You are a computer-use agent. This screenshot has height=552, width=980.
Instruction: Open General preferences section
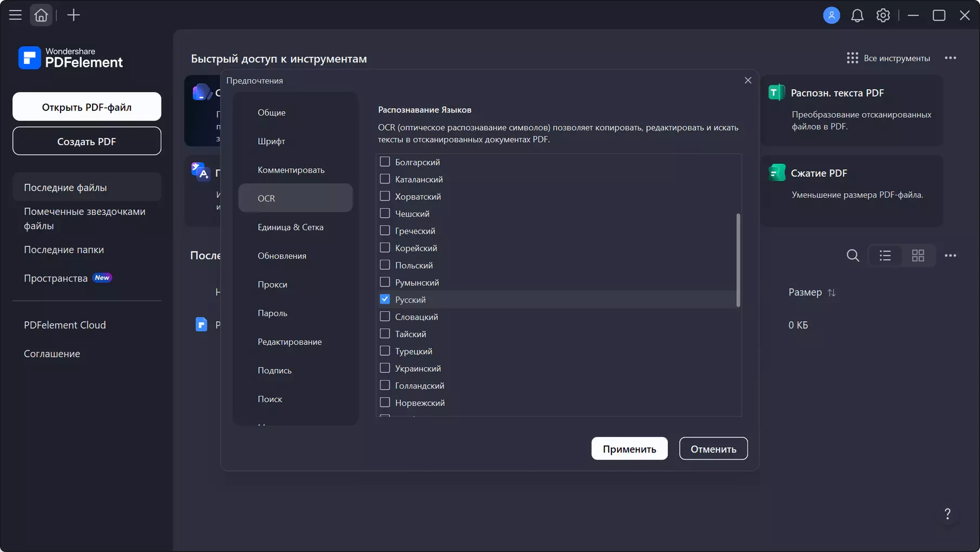295,112
